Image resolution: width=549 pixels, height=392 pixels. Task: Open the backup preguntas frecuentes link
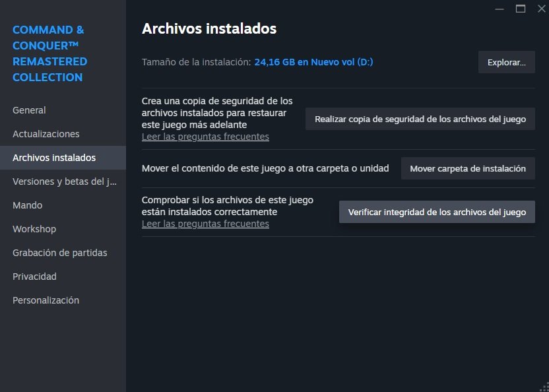[205, 137]
